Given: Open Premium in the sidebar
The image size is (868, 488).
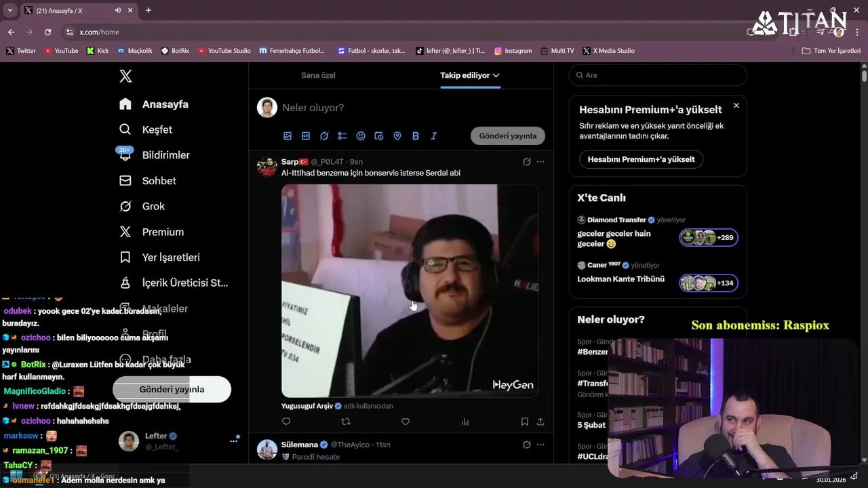Looking at the screenshot, I should pyautogui.click(x=151, y=232).
